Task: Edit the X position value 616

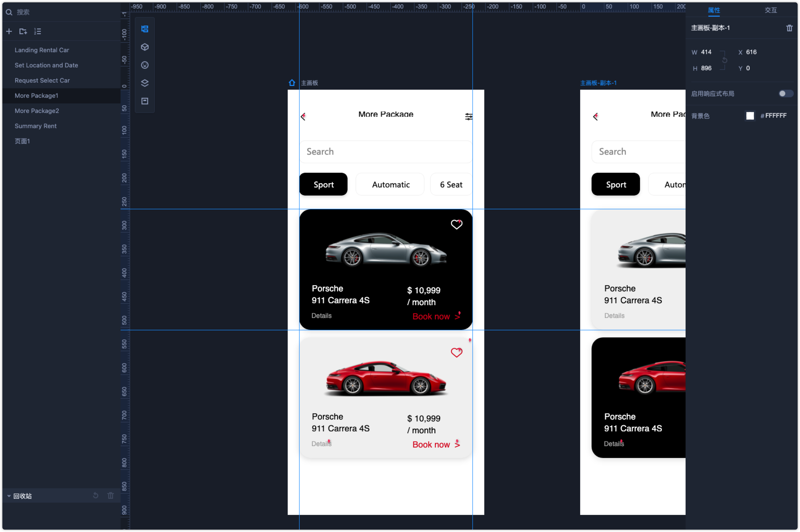Action: 751,52
